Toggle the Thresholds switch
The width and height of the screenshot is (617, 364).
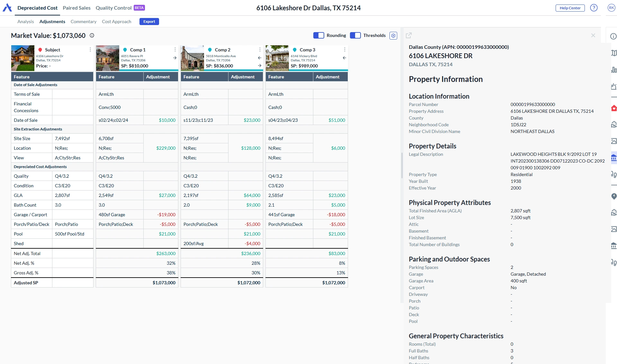point(355,35)
